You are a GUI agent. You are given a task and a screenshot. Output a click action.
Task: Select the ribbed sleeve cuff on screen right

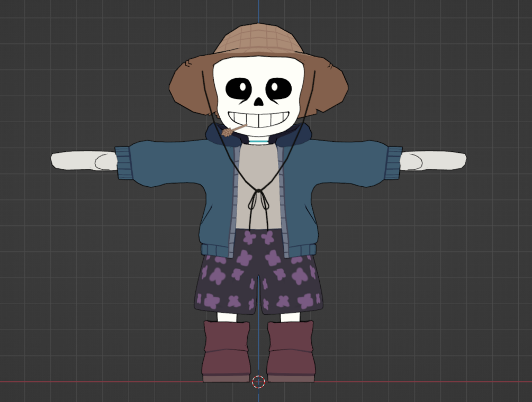point(393,162)
